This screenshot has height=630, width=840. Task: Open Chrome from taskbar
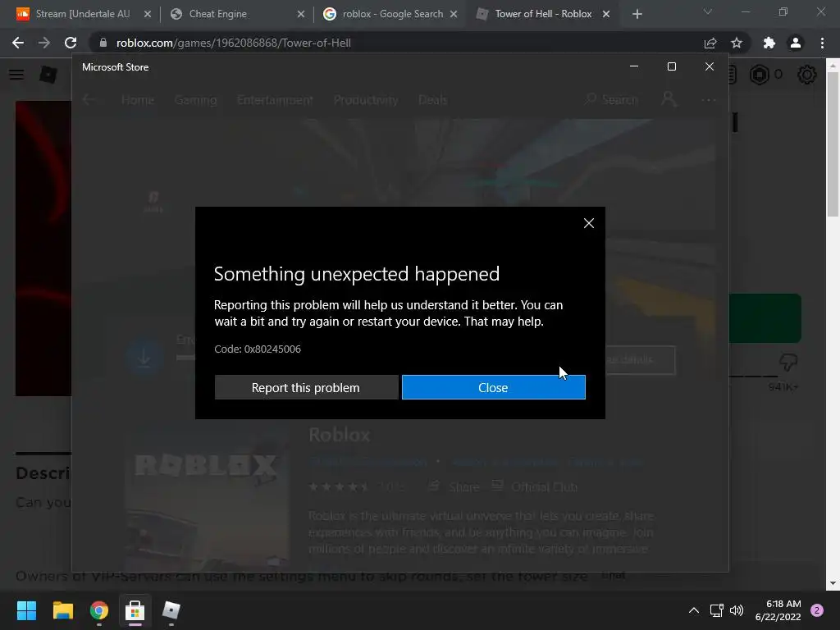click(x=99, y=610)
